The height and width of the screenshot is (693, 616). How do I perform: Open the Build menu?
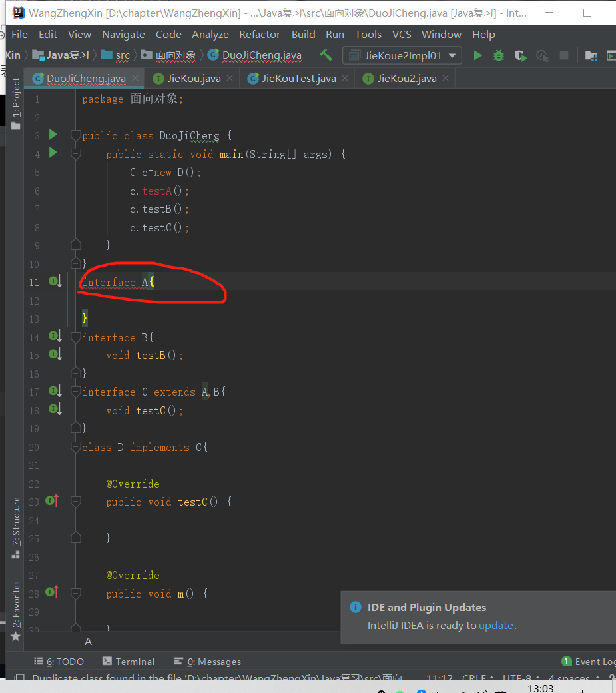click(x=304, y=35)
